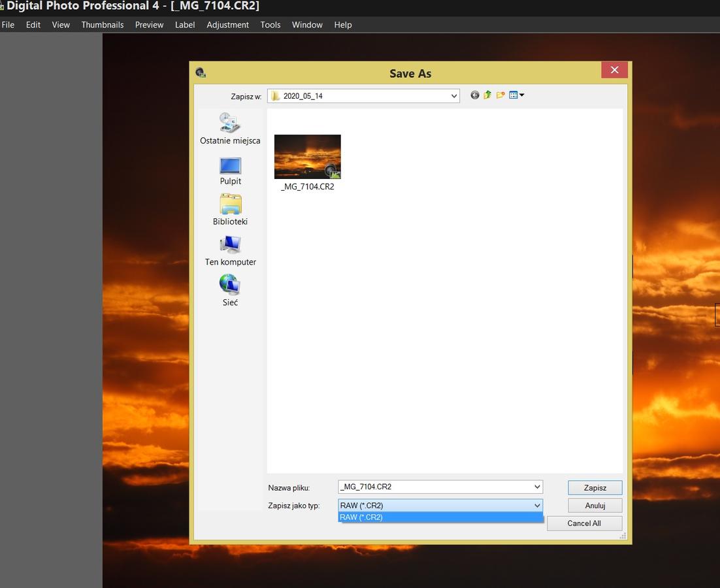The image size is (720, 588).
Task: Open the File menu
Action: pyautogui.click(x=8, y=25)
